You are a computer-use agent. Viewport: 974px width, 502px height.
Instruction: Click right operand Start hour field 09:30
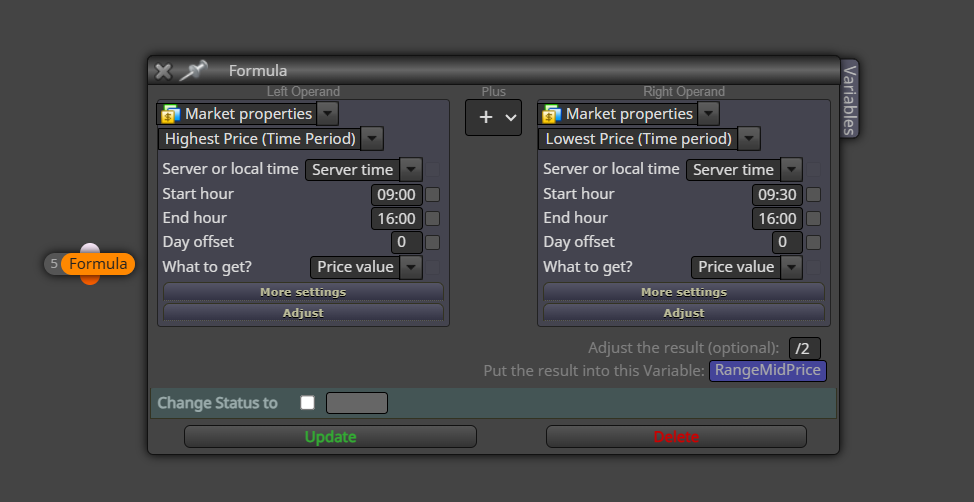[x=778, y=194]
